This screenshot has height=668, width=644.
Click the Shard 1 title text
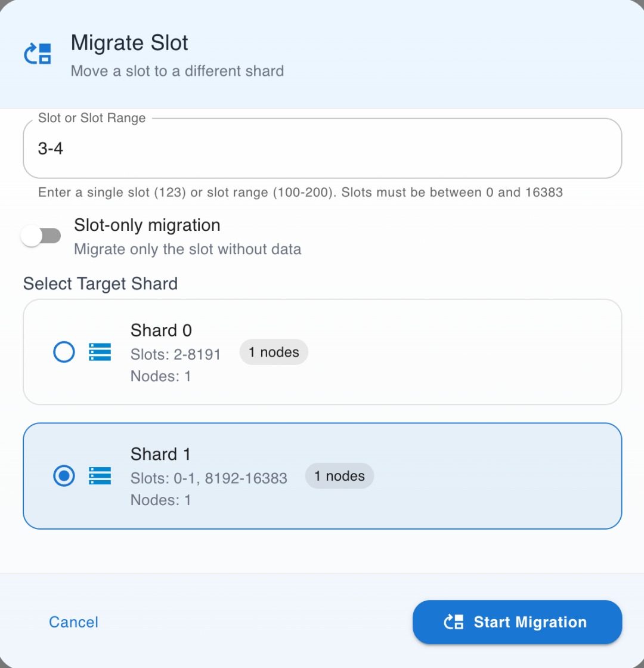[x=160, y=454]
